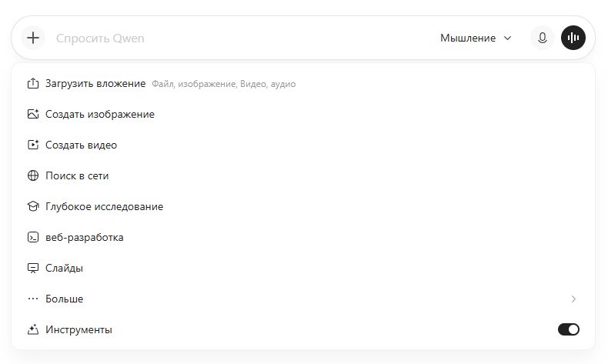608x364 pixels.
Task: Click the microphone dictation icon
Action: tap(542, 38)
